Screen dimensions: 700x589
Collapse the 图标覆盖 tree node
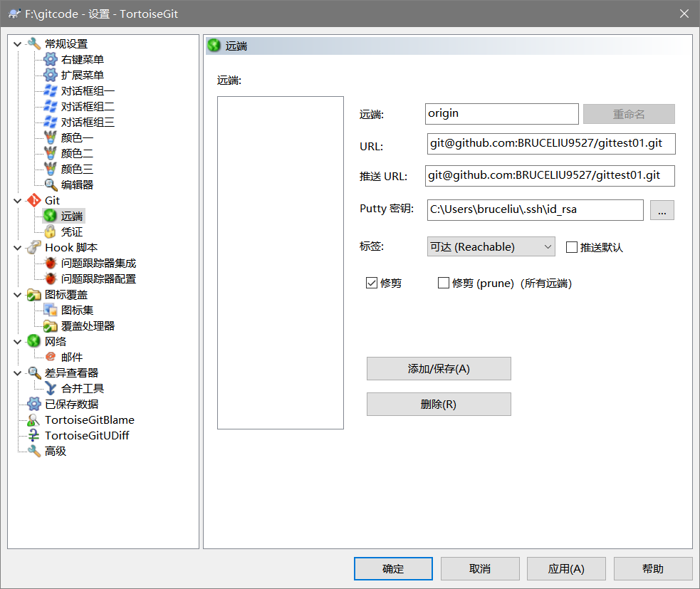pos(17,295)
